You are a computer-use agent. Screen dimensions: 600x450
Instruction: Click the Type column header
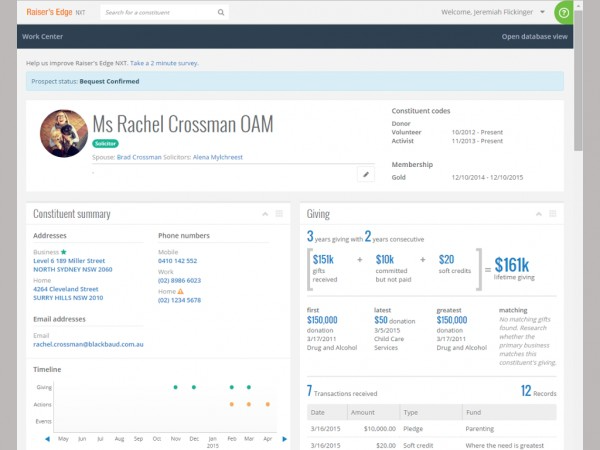point(431,412)
